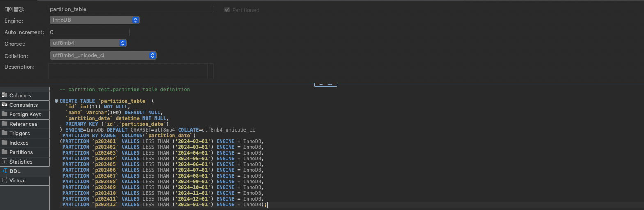The image size is (644, 210).
Task: Open the Charset utf8mb4 dropdown
Action: [x=88, y=43]
